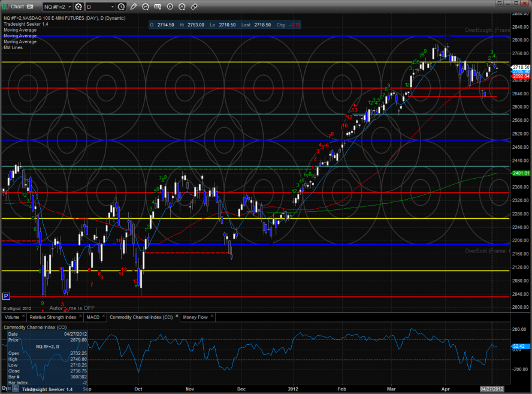532x394 pixels.
Task: Open the Relative Strength Index tab
Action: (52, 317)
